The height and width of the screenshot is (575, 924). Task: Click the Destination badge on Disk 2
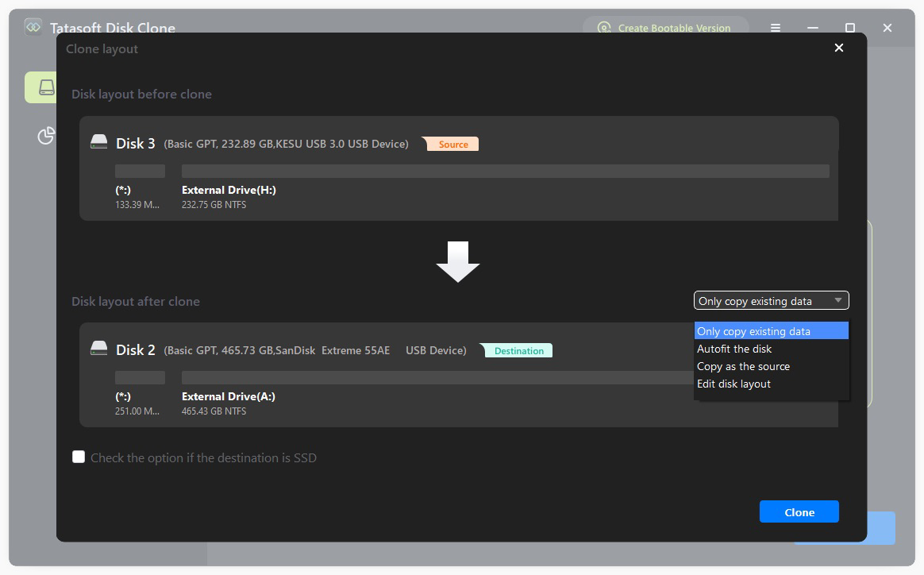[518, 350]
